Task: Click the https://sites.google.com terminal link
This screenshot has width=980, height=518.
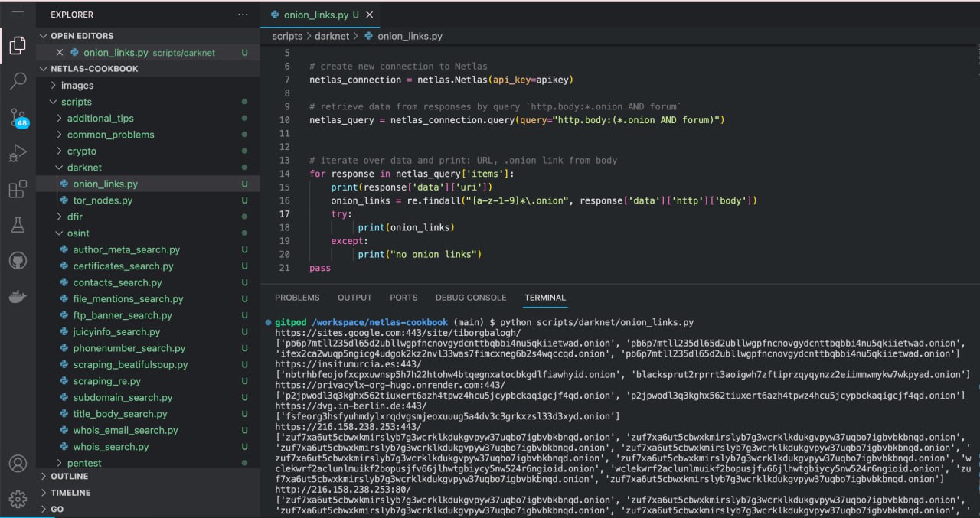Action: pos(397,333)
